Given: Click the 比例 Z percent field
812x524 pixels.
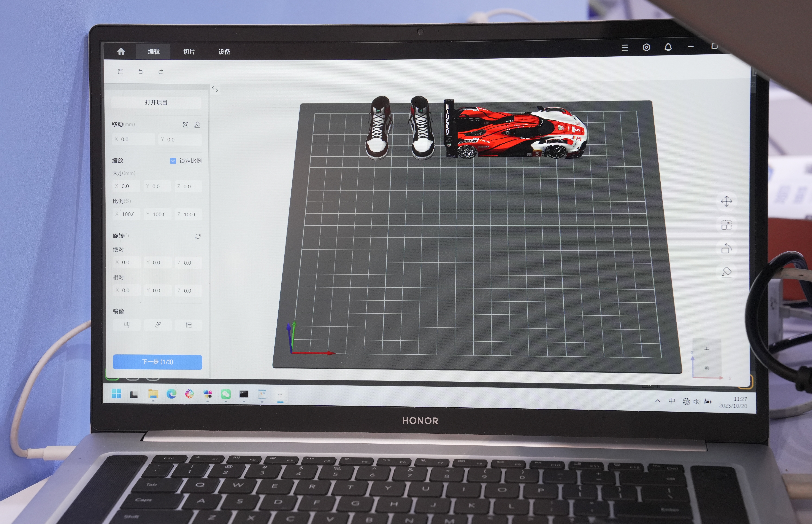Looking at the screenshot, I should point(188,214).
